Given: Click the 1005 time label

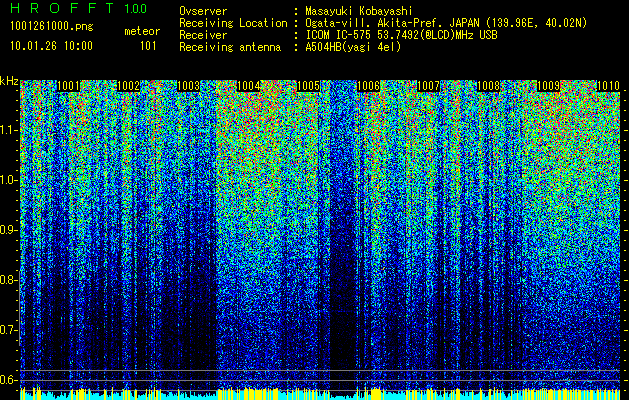Looking at the screenshot, I should [x=308, y=86].
